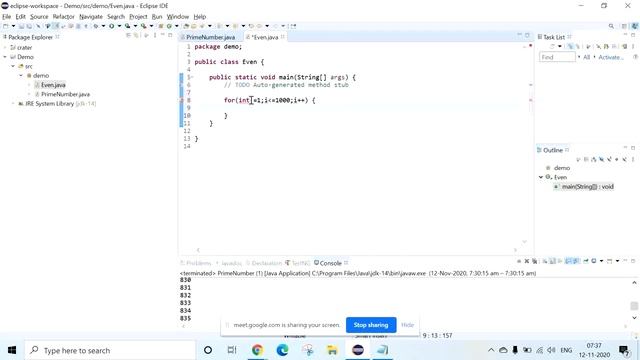This screenshot has height=360, width=640.
Task: Click the Quick Access search magnifier icon
Action: point(611,26)
